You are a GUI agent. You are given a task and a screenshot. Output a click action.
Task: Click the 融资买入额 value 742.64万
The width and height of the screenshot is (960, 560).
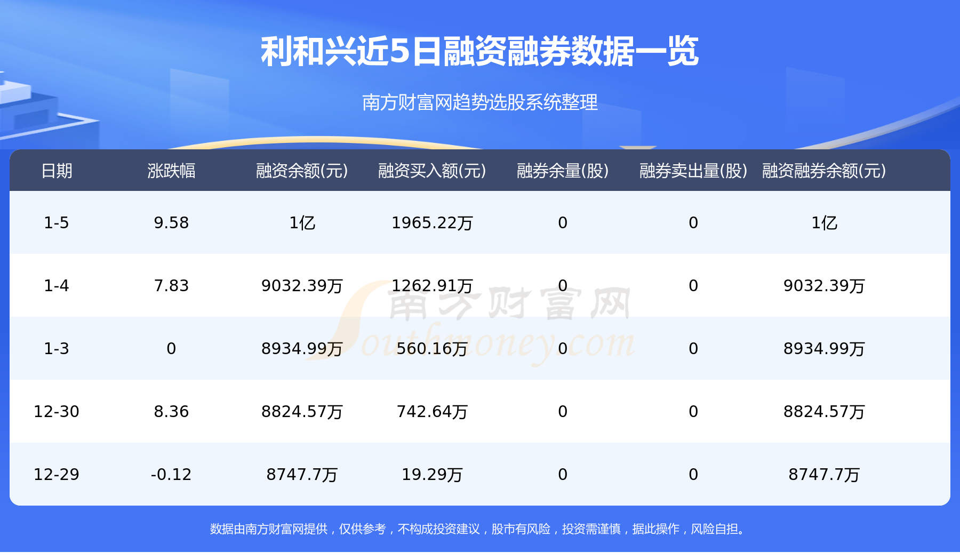pos(432,412)
